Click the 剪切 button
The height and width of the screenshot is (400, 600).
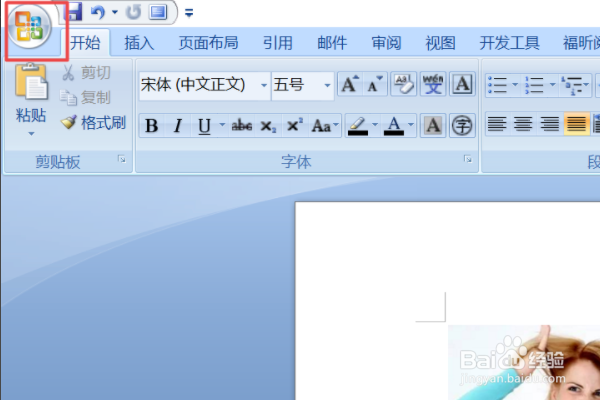[x=86, y=73]
